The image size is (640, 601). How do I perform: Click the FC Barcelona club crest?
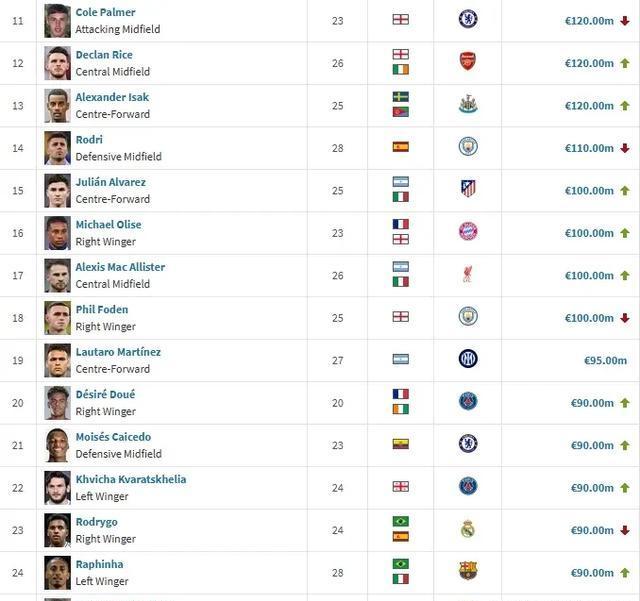click(x=467, y=572)
